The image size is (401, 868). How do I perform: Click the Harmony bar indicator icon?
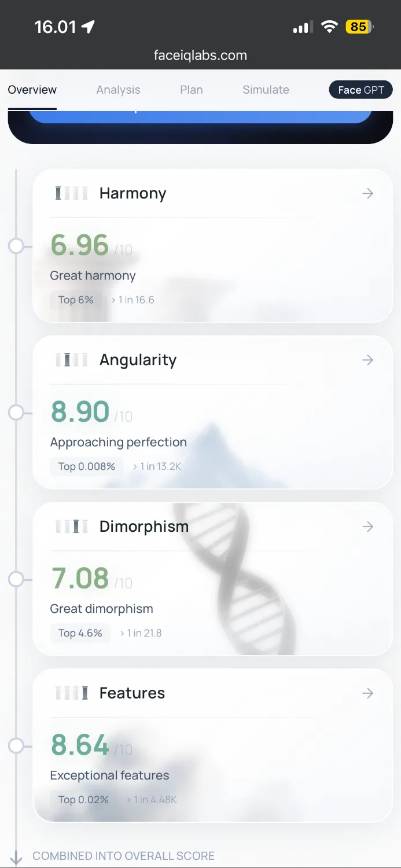coord(71,193)
